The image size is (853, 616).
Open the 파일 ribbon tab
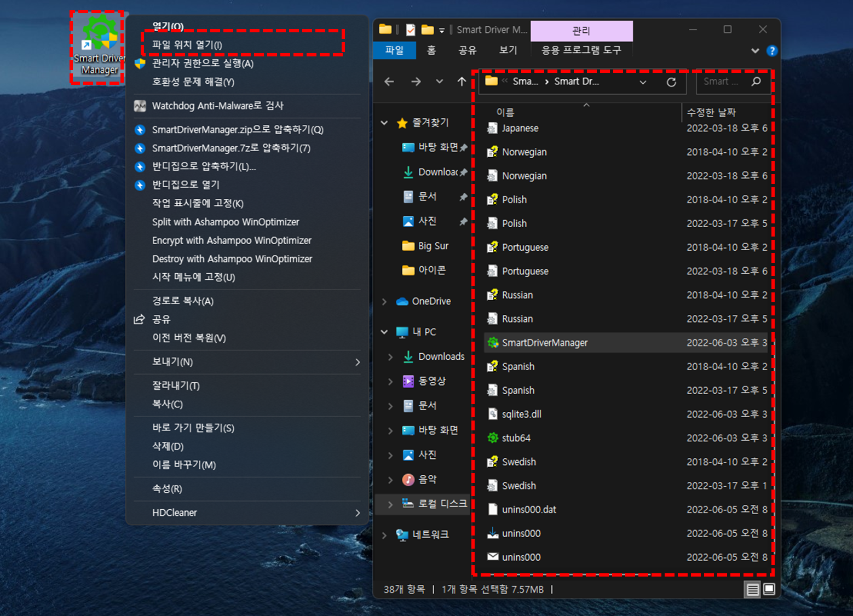click(394, 50)
